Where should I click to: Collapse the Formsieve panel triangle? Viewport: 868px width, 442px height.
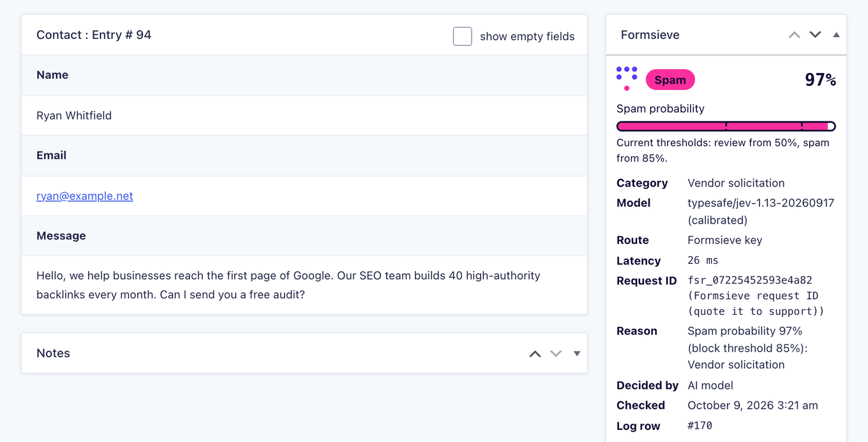click(x=836, y=34)
